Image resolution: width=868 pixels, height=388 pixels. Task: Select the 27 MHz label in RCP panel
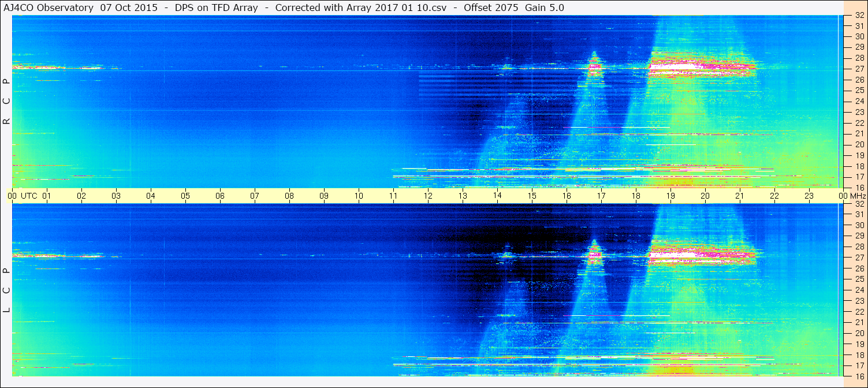pyautogui.click(x=859, y=69)
